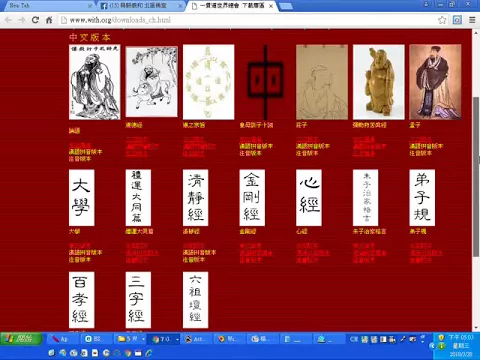Click the page vertical scrollbar thumb

(x=476, y=177)
